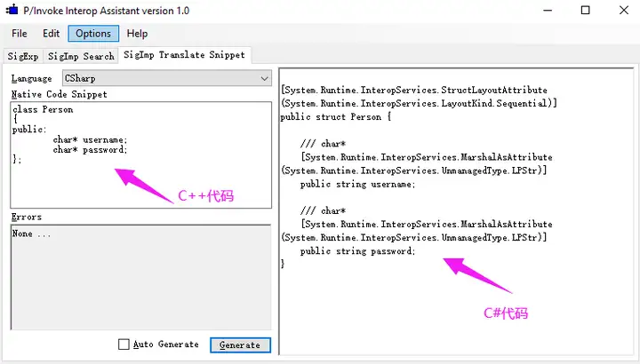Click the 'class Person' line in snippet
This screenshot has width=640, height=364.
click(x=43, y=109)
